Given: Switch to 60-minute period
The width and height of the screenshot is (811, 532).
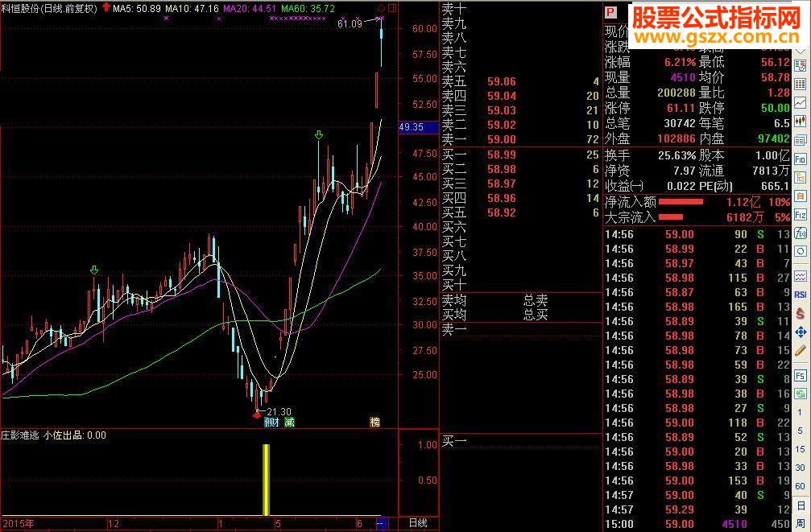Looking at the screenshot, I should pyautogui.click(x=801, y=486).
